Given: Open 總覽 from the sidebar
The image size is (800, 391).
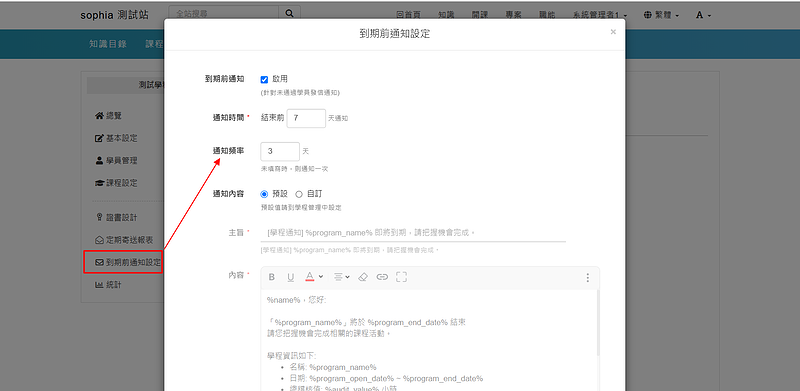Looking at the screenshot, I should (109, 116).
